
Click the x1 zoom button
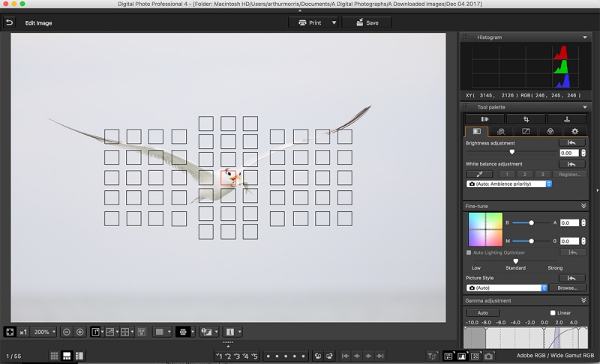click(x=23, y=332)
